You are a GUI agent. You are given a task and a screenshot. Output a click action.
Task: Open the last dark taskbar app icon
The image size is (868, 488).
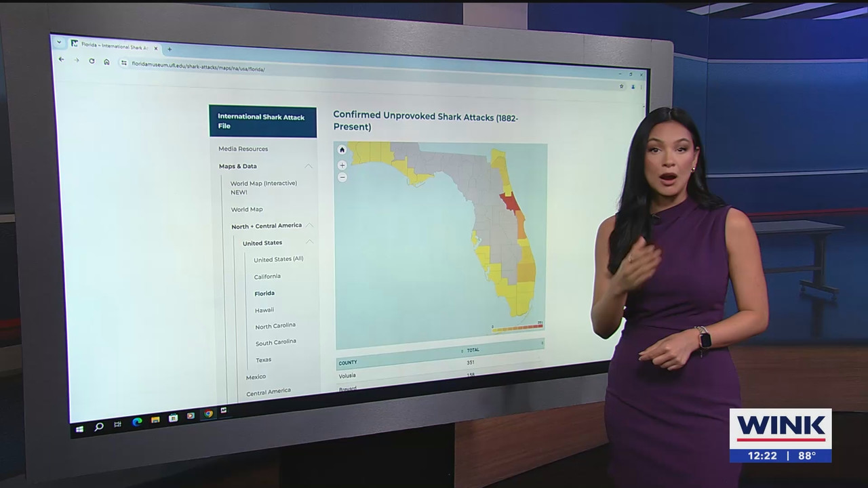point(224,411)
